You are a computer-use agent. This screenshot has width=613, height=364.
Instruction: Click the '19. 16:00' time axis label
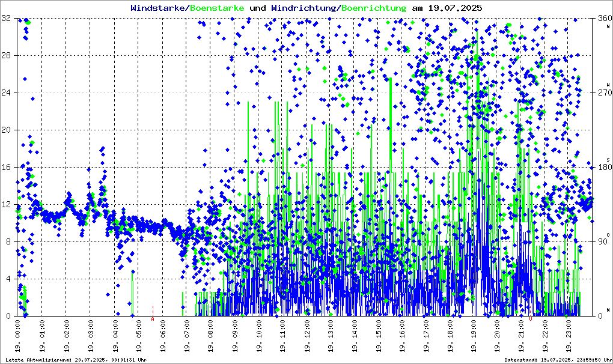(x=402, y=336)
